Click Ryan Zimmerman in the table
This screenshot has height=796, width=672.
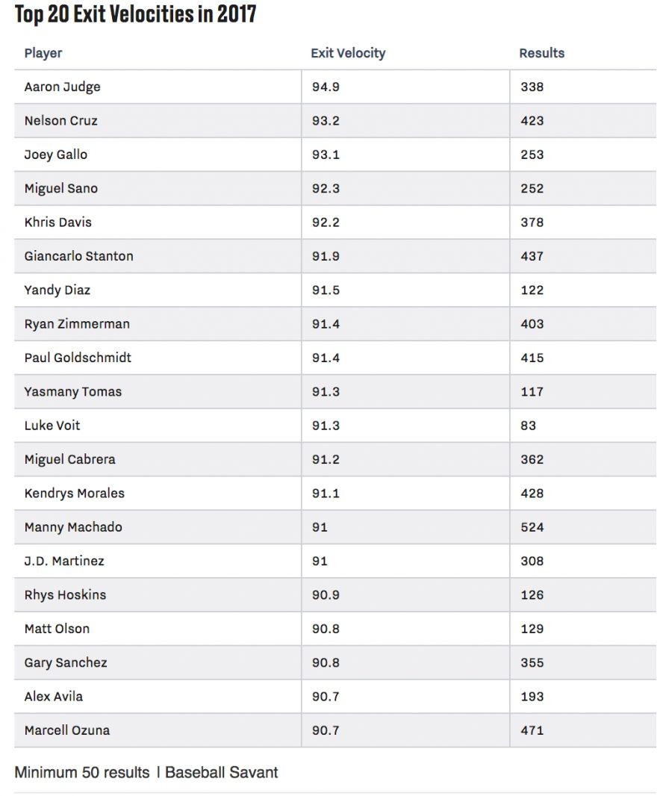(x=76, y=323)
